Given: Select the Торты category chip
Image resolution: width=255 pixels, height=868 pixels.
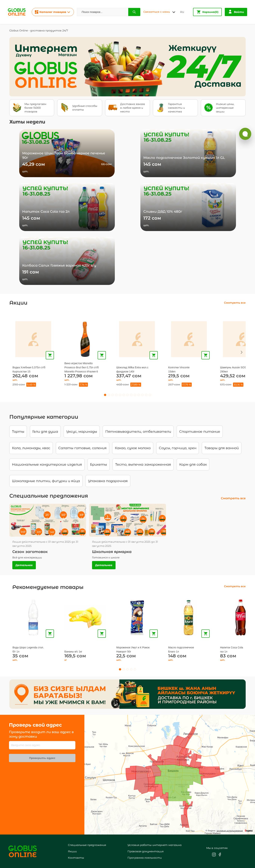Looking at the screenshot, I should [x=18, y=431].
